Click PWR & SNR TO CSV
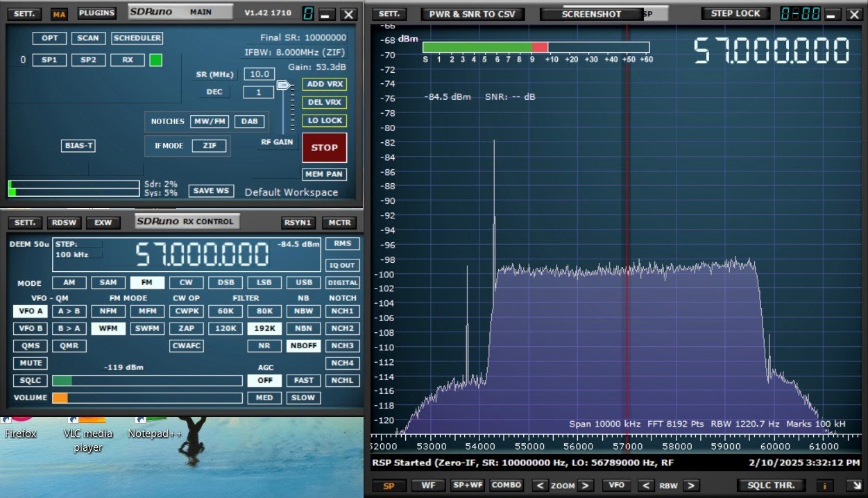 pos(472,14)
